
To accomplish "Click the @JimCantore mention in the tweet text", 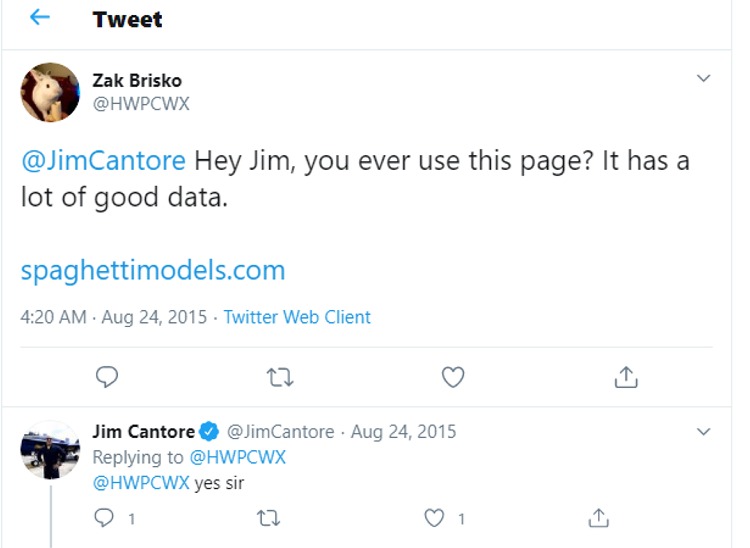I will tap(103, 160).
